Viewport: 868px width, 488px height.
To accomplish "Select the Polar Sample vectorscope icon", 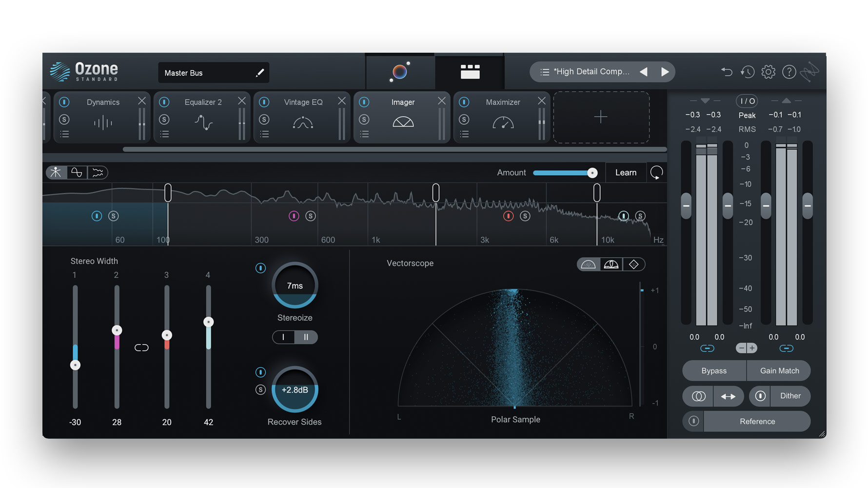I will (x=588, y=264).
